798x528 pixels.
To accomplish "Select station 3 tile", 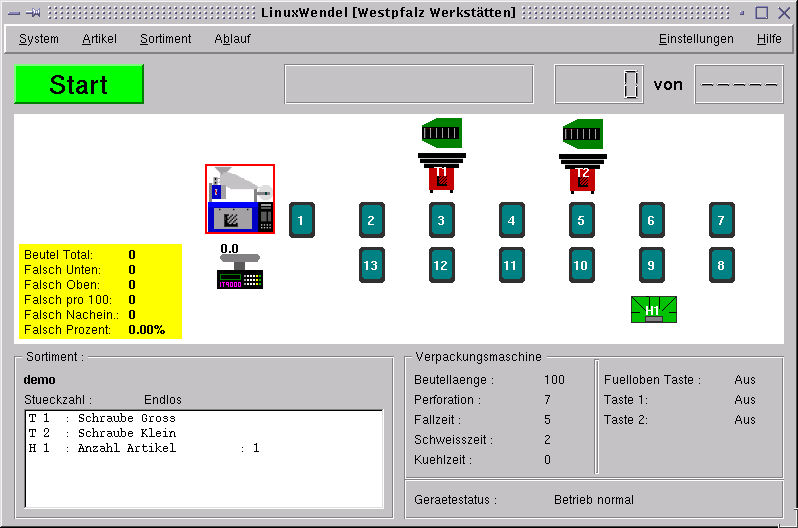I will click(442, 220).
